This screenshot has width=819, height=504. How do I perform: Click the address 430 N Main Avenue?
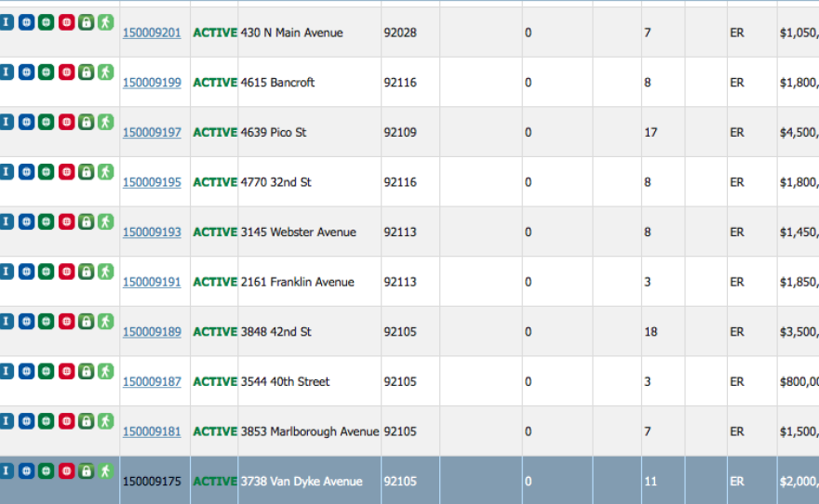click(292, 33)
